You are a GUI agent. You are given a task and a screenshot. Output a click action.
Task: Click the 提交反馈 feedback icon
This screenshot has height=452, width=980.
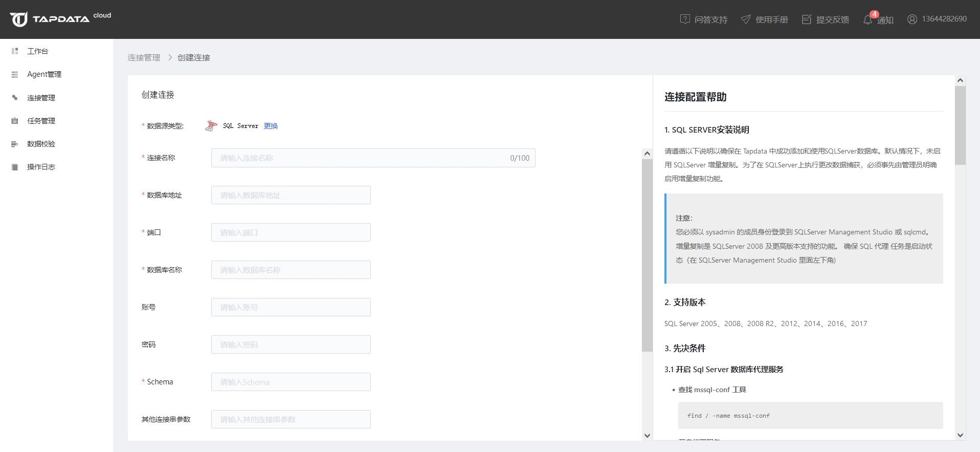pos(807,19)
